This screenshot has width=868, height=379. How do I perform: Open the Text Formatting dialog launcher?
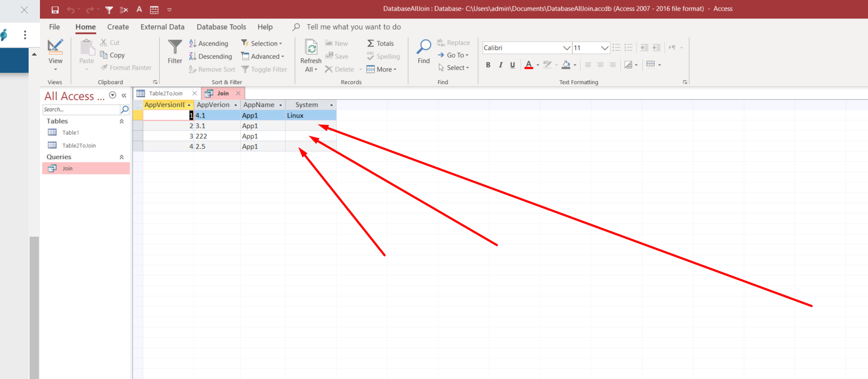tap(685, 82)
